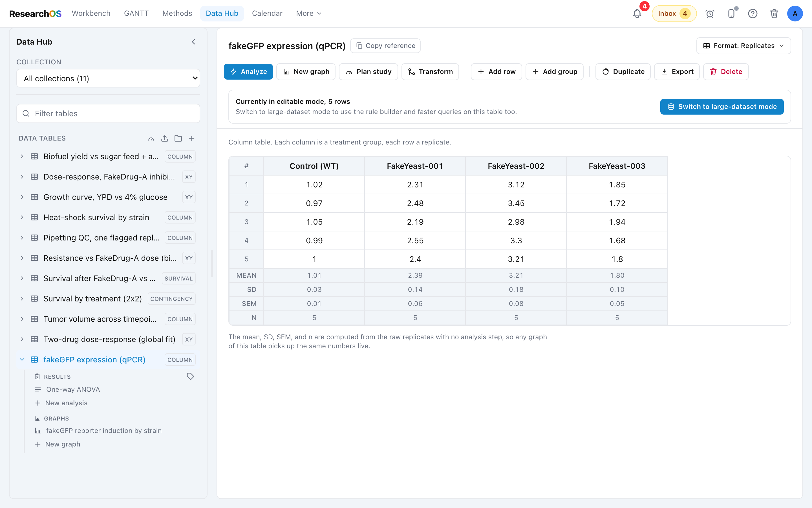Open the Format: Replicates dropdown
The height and width of the screenshot is (508, 812).
point(743,46)
